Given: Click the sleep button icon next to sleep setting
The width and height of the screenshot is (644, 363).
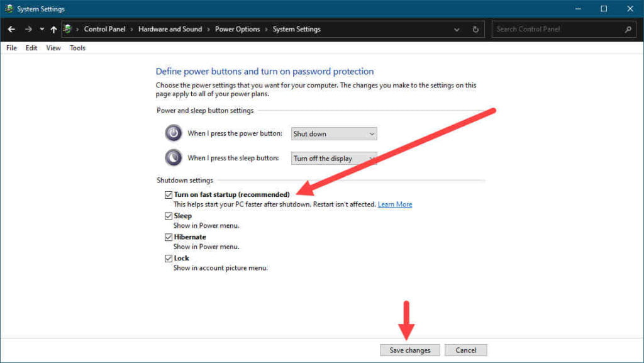Looking at the screenshot, I should (173, 157).
